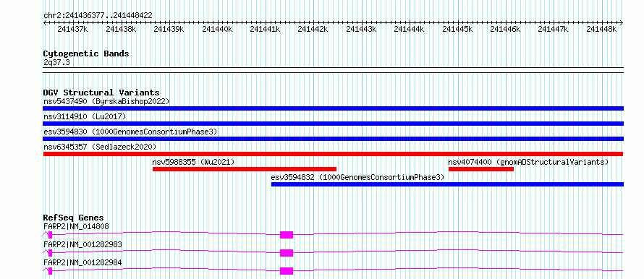Click the 241441k ruler position

coord(265,29)
